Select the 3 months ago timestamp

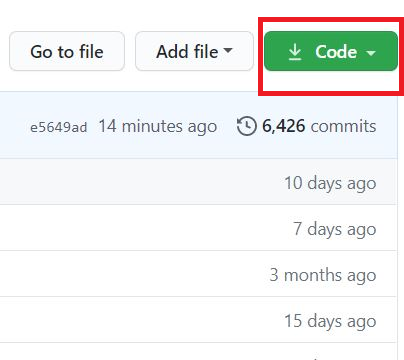(x=323, y=275)
